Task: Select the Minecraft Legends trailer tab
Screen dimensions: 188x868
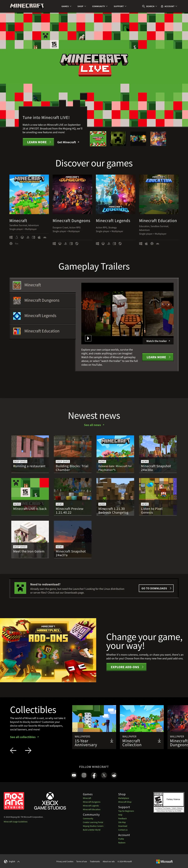Action: (x=42, y=316)
